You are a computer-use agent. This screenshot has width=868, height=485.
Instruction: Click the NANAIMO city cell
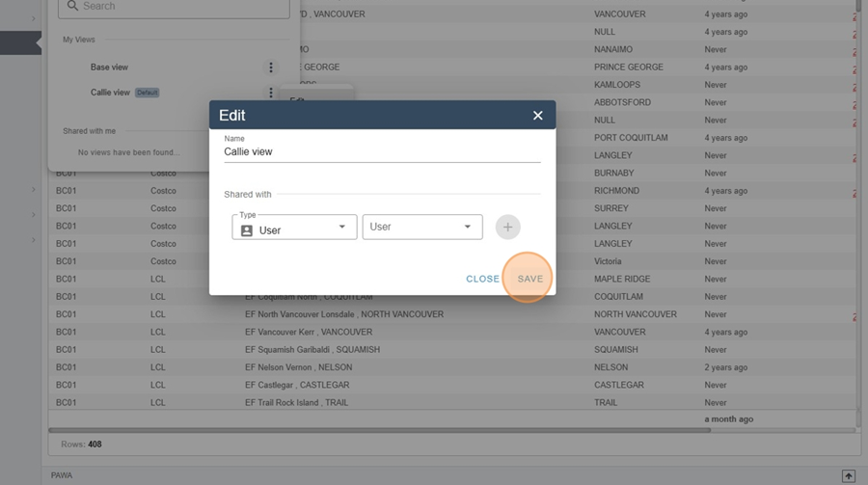click(612, 49)
